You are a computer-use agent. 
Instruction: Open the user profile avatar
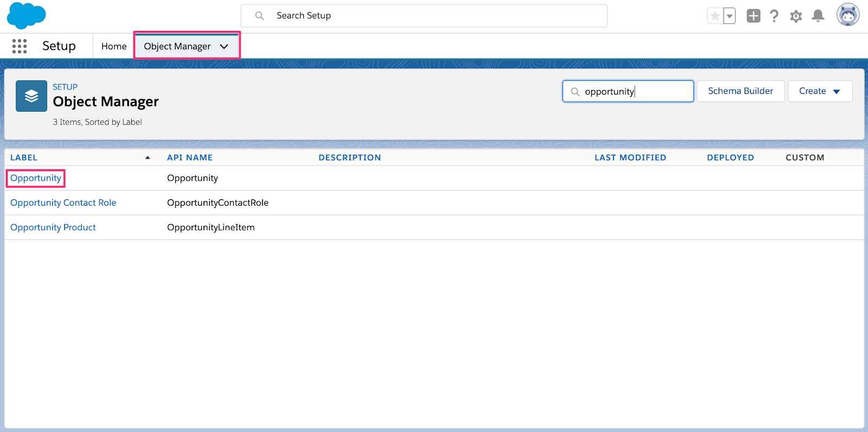[848, 15]
